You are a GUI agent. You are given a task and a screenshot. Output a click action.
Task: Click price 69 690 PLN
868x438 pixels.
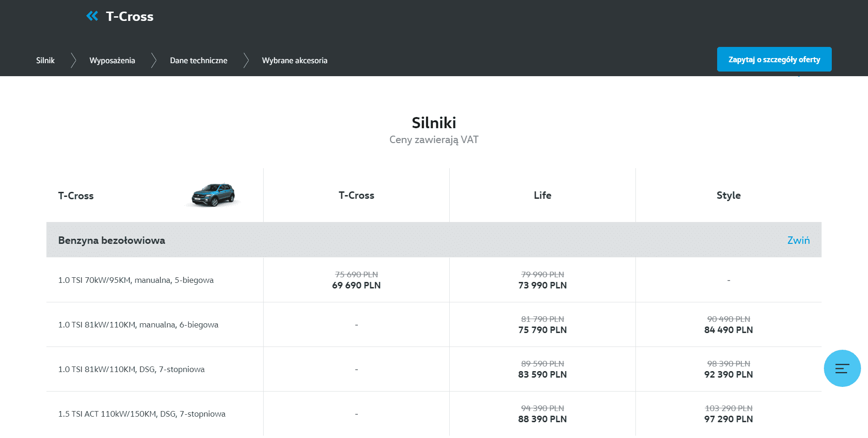(x=356, y=285)
